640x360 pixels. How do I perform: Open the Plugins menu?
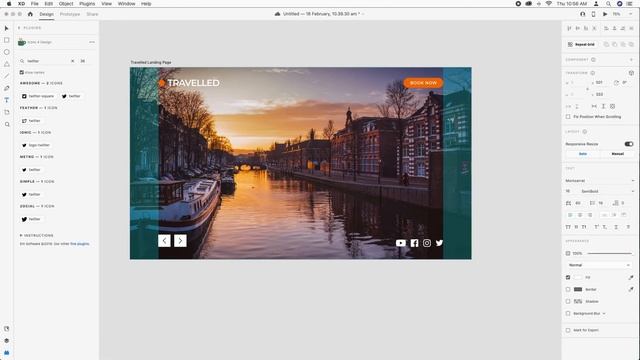click(x=87, y=4)
